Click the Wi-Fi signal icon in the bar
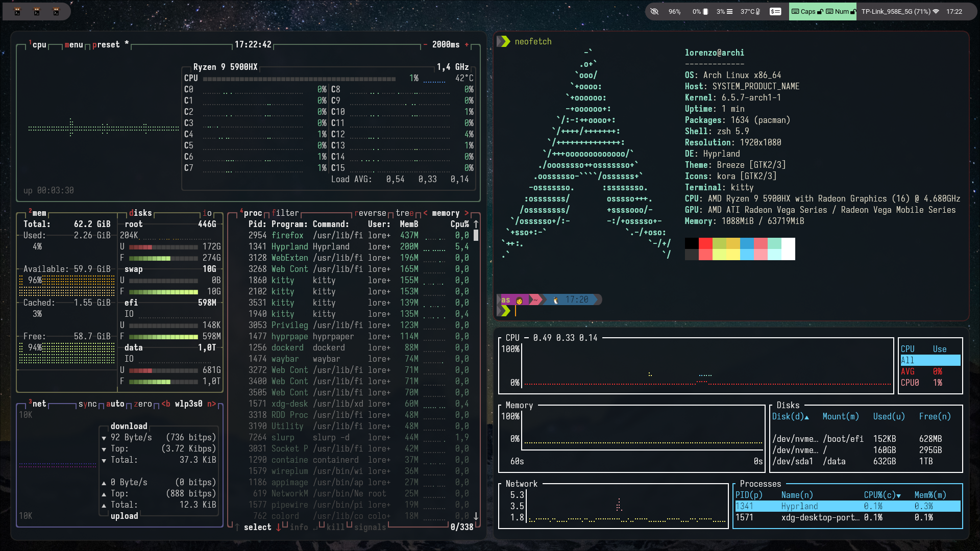The width and height of the screenshot is (980, 551). click(x=936, y=11)
